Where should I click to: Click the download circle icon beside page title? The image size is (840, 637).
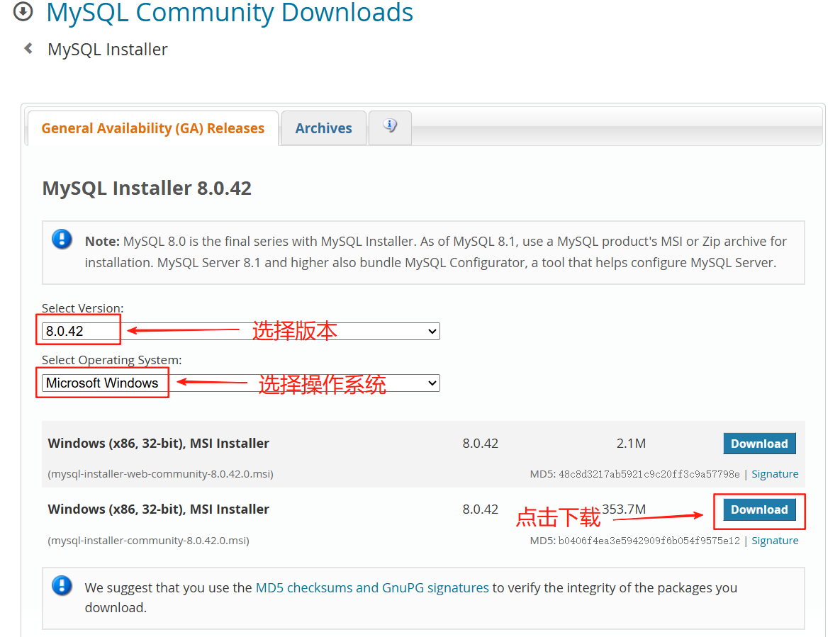pos(23,11)
